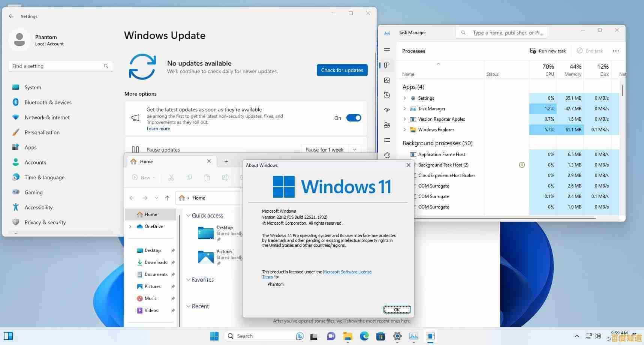Select the Home tab in File Explorer
The width and height of the screenshot is (644, 345).
[146, 161]
